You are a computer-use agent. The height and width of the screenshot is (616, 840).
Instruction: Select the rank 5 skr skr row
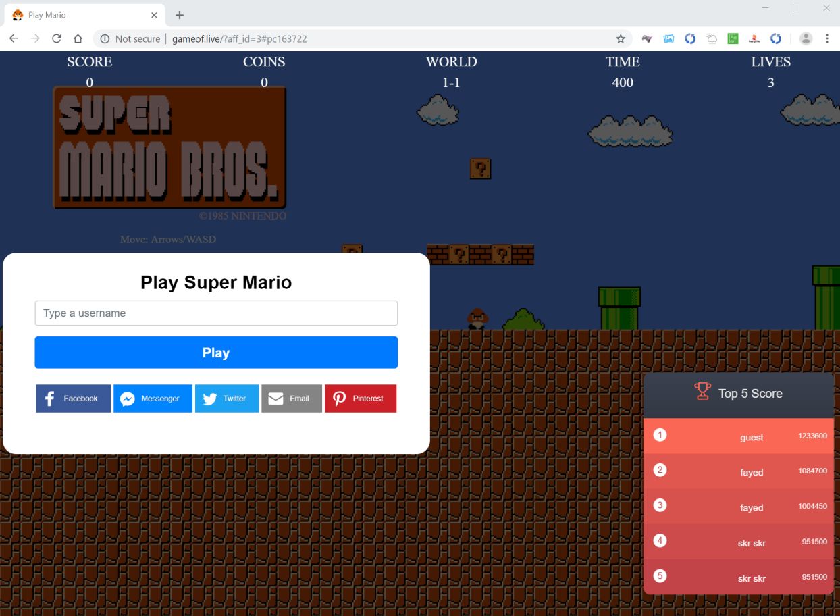[x=739, y=577]
